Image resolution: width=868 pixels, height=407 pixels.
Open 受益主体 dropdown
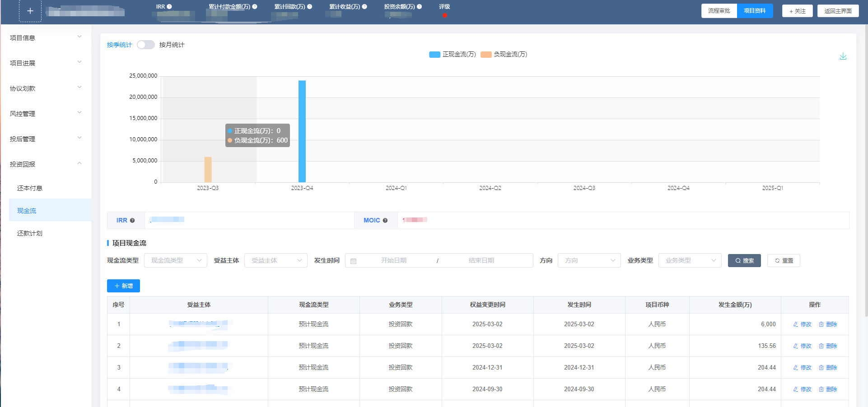[276, 260]
